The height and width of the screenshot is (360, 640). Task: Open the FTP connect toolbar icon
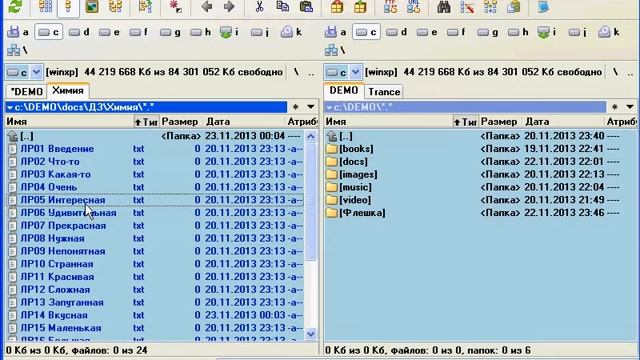[x=391, y=7]
